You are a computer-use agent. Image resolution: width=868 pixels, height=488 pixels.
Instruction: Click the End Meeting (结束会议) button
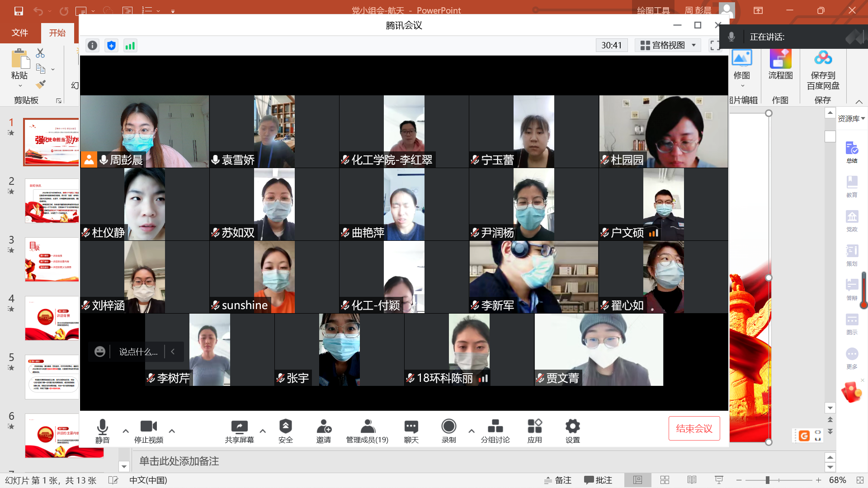pyautogui.click(x=694, y=428)
